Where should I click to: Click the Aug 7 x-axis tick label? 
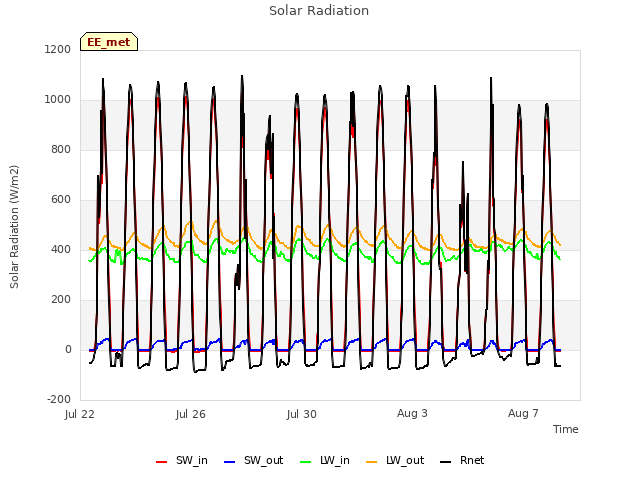point(523,413)
